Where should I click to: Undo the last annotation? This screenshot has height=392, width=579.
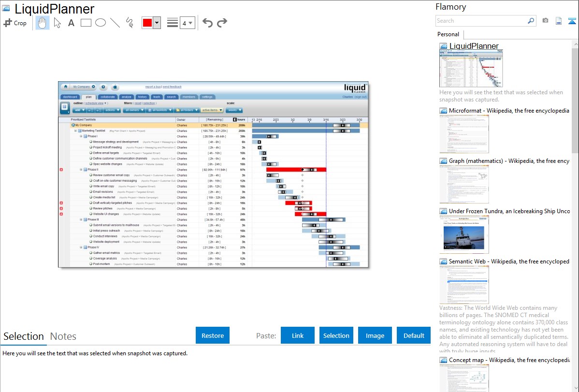pos(207,23)
